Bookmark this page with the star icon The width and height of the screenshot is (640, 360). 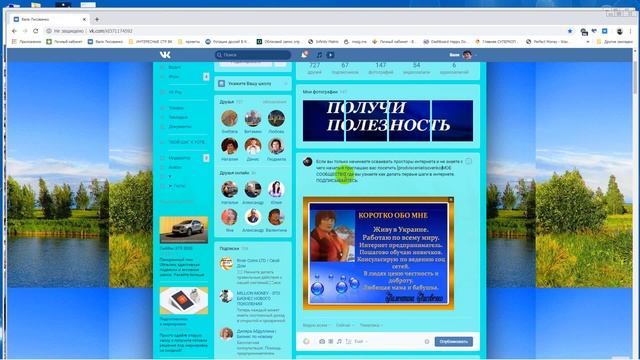coord(570,31)
